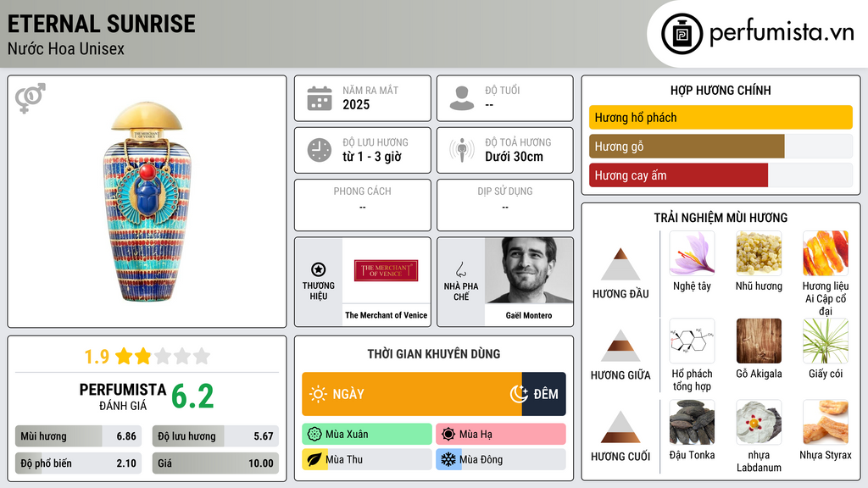Click the person silhouette icon for Độ tuổi
Image resolution: width=868 pixels, height=488 pixels.
click(x=462, y=98)
